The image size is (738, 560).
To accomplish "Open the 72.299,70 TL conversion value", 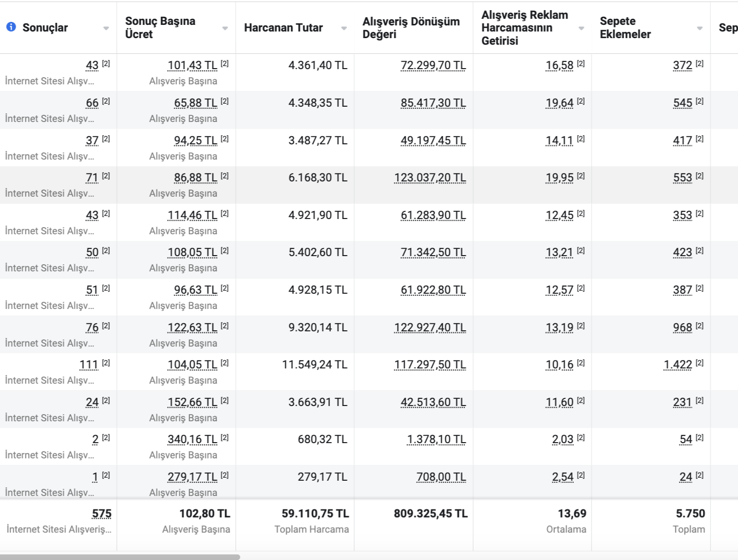I will pos(433,66).
